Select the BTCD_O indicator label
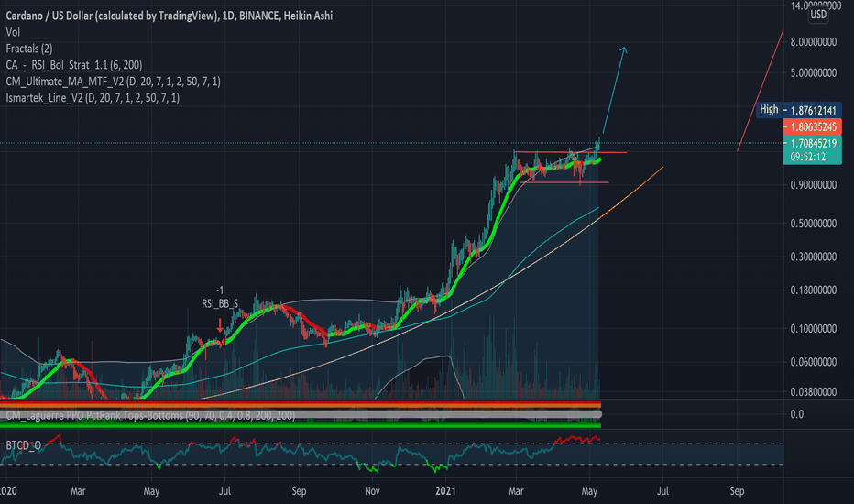 pos(24,445)
